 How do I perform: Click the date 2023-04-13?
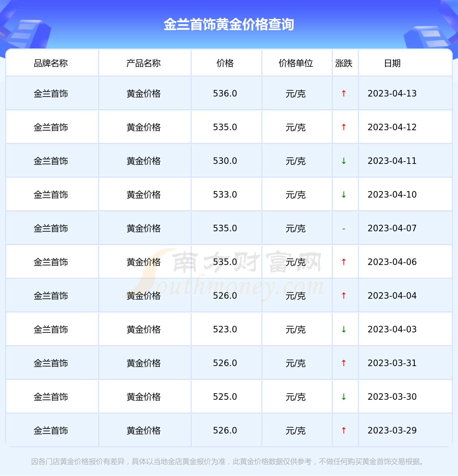[392, 94]
